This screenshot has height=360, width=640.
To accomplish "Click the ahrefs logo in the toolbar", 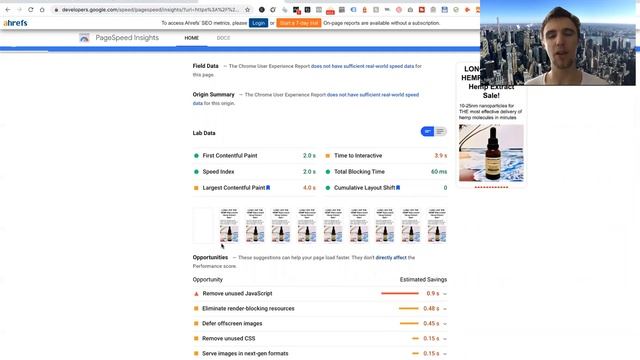I will pos(15,23).
